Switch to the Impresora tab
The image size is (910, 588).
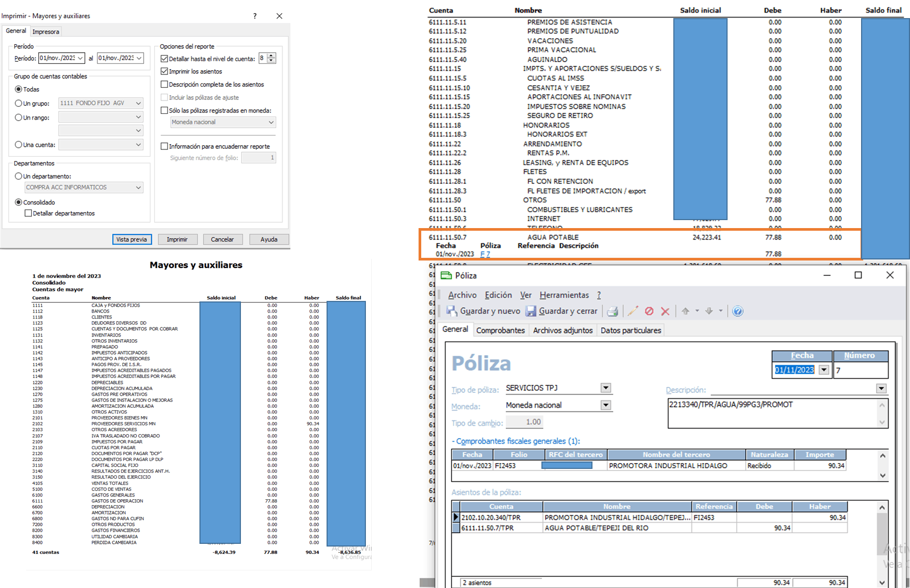click(x=46, y=32)
